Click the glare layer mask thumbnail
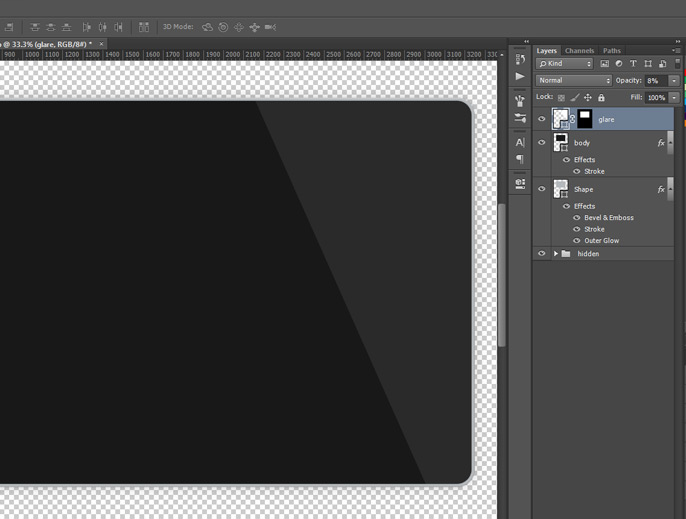Viewport: 686px width, 519px height. (584, 119)
